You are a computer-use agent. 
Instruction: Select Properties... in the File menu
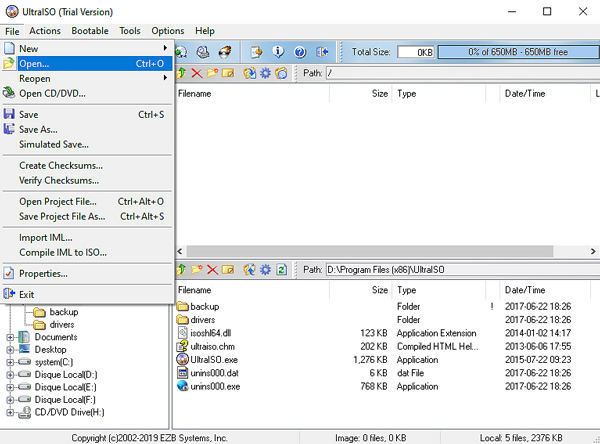point(42,273)
